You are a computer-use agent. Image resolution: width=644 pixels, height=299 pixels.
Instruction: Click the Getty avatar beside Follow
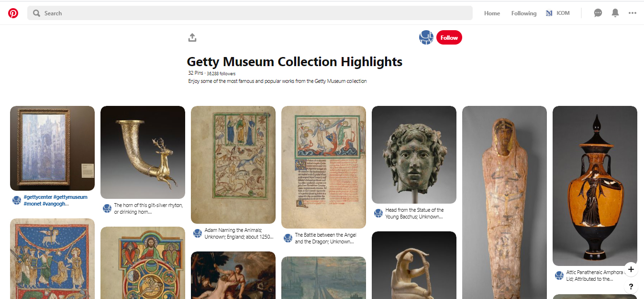426,37
